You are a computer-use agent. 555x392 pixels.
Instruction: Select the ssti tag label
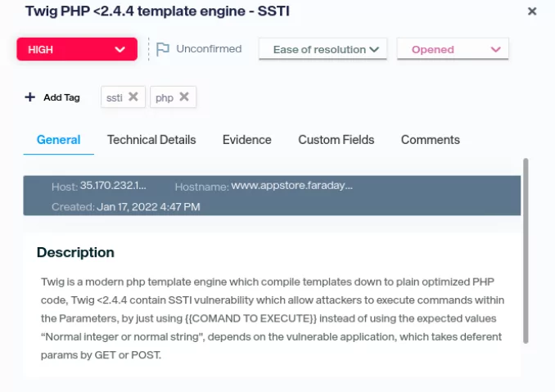point(115,97)
